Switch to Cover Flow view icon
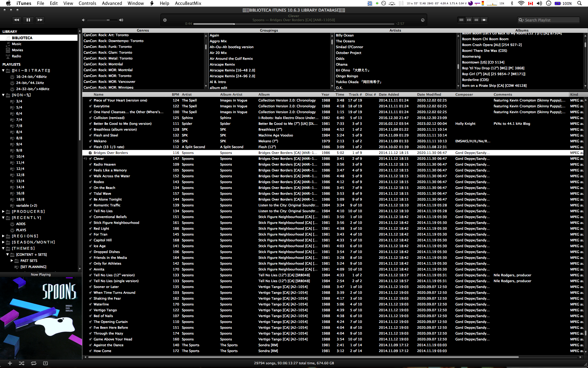This screenshot has width=588, height=368. coord(484,20)
